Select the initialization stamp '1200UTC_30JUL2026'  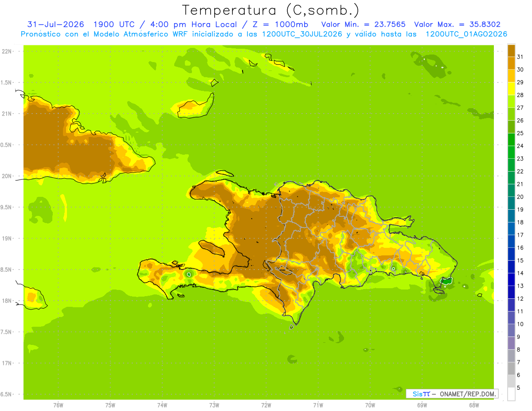point(302,34)
